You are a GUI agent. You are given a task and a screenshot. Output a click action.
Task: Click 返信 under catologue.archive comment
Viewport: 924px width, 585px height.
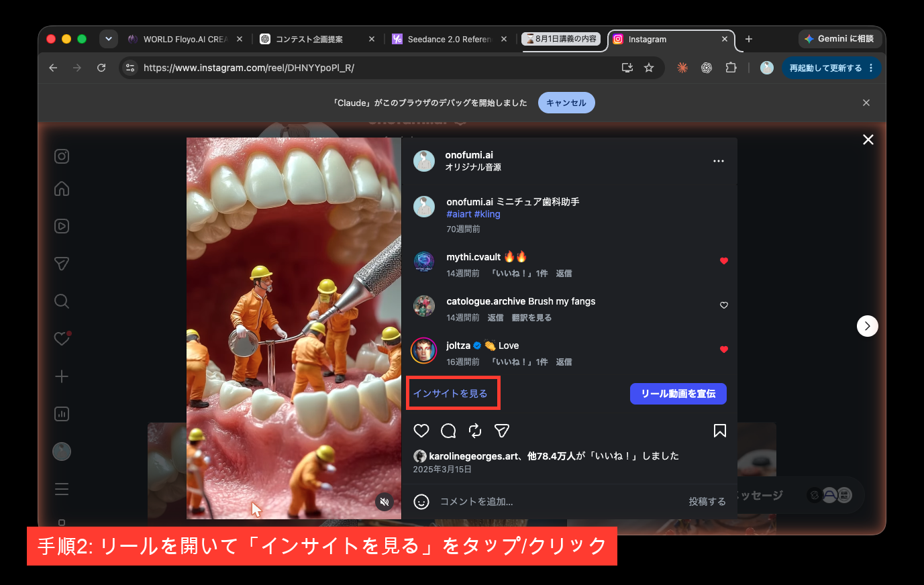[495, 318]
